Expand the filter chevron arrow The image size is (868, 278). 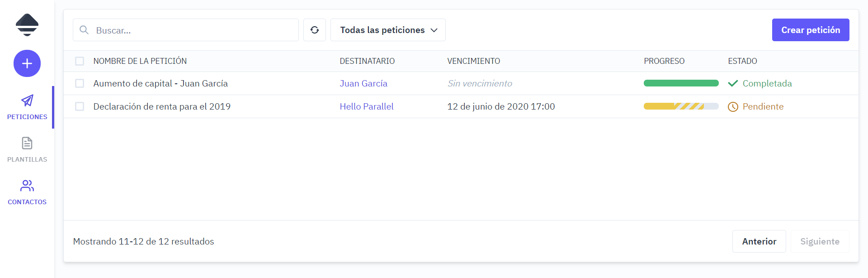[434, 30]
